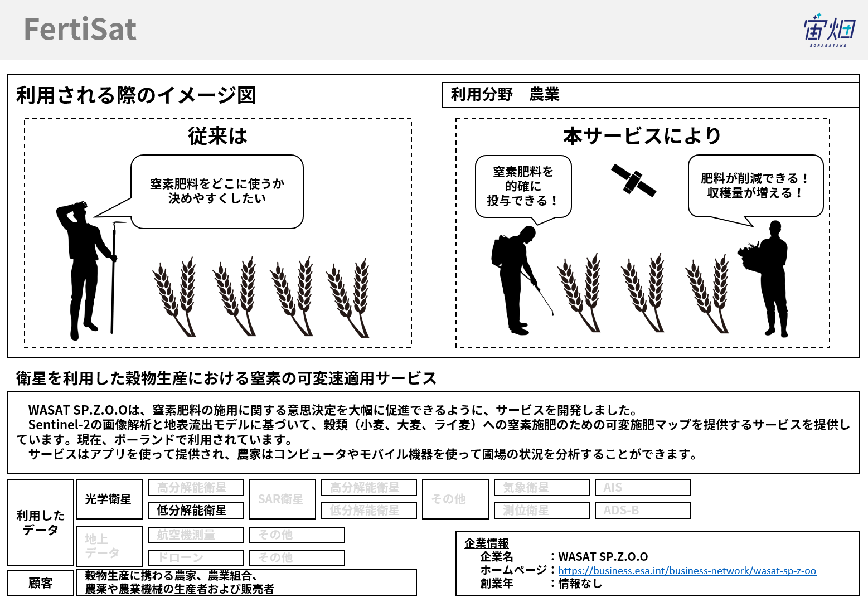Select the greyed-out ドローン box
The height and width of the screenshot is (602, 868).
click(196, 558)
